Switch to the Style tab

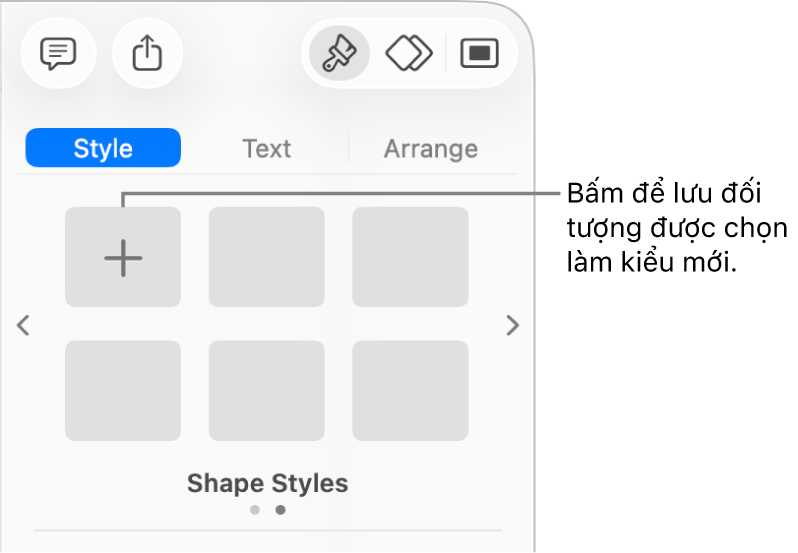(x=103, y=148)
